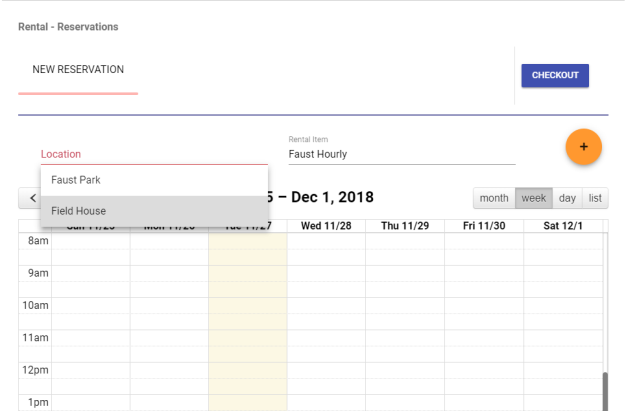The width and height of the screenshot is (626, 411).
Task: Open the New Reservation tab
Action: coord(78,68)
